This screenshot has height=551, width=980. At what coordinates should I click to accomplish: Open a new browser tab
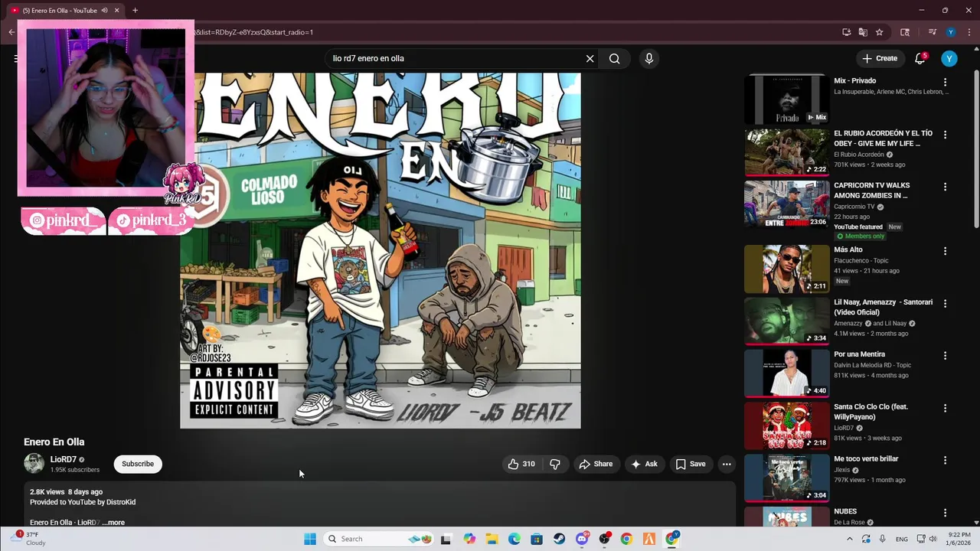135,10
